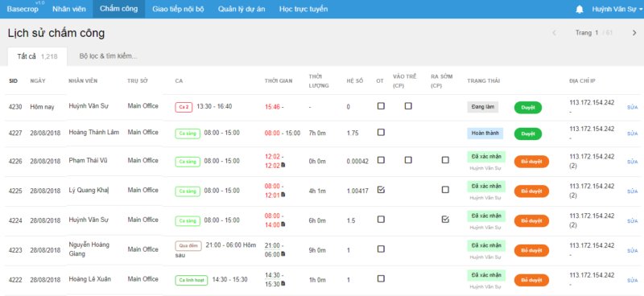Click the TRẠNG THÁI column header
Screen dimensions: 644x296
click(x=484, y=81)
